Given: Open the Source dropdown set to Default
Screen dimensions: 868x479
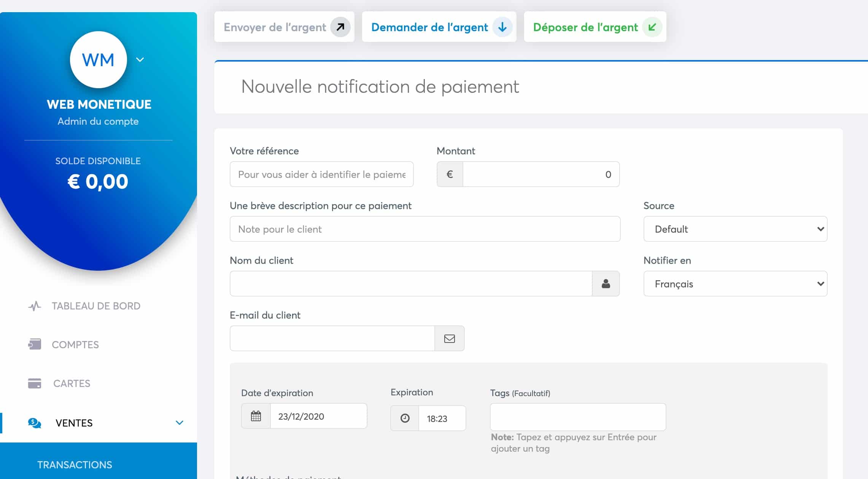Looking at the screenshot, I should (x=735, y=229).
